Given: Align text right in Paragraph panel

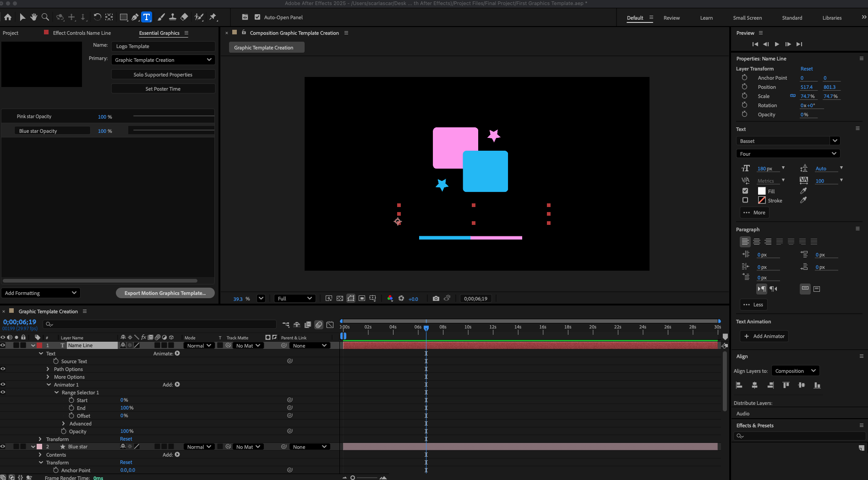Looking at the screenshot, I should (x=768, y=241).
